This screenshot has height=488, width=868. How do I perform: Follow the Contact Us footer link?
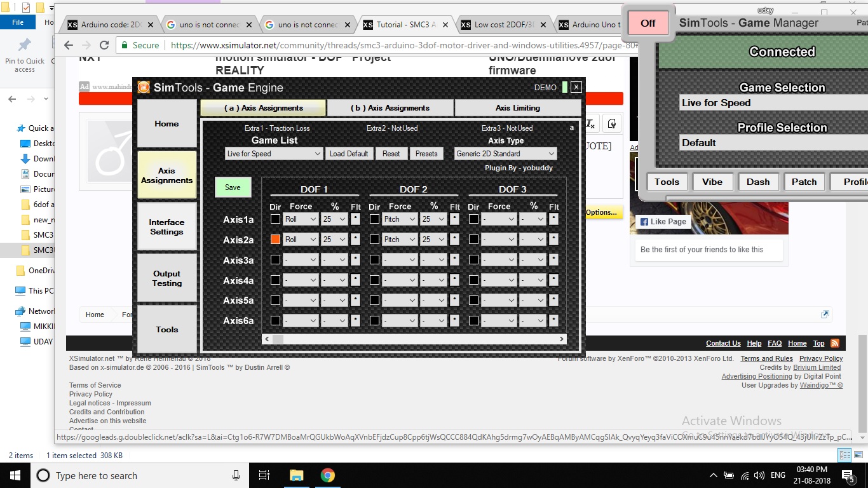(723, 343)
